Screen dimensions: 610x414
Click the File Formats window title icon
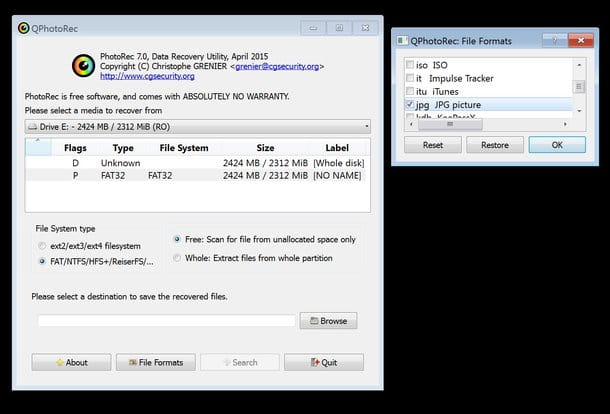402,40
